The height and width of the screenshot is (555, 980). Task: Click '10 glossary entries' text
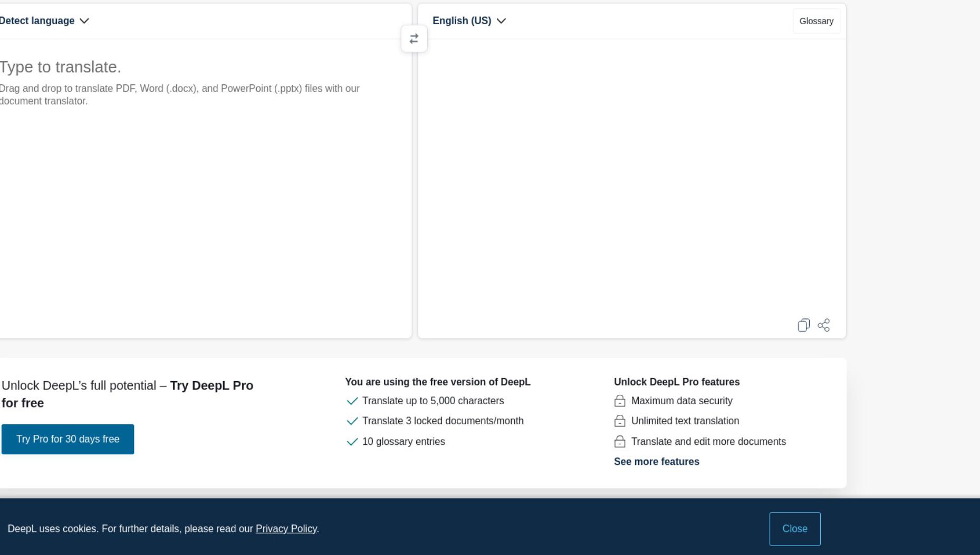tap(403, 442)
